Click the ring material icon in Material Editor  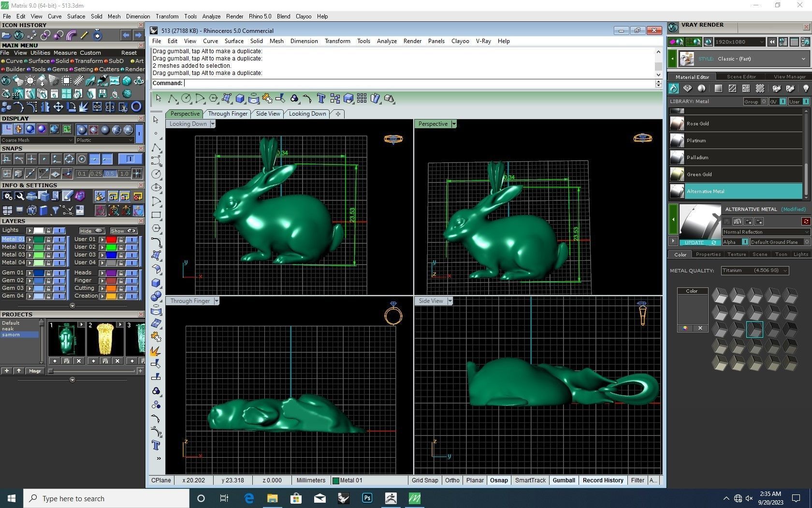(674, 88)
